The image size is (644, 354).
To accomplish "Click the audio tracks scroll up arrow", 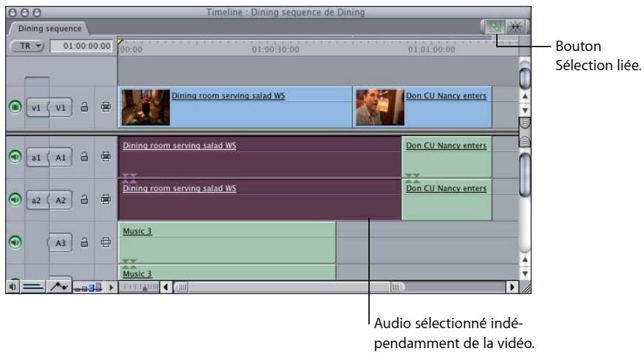I will (524, 259).
